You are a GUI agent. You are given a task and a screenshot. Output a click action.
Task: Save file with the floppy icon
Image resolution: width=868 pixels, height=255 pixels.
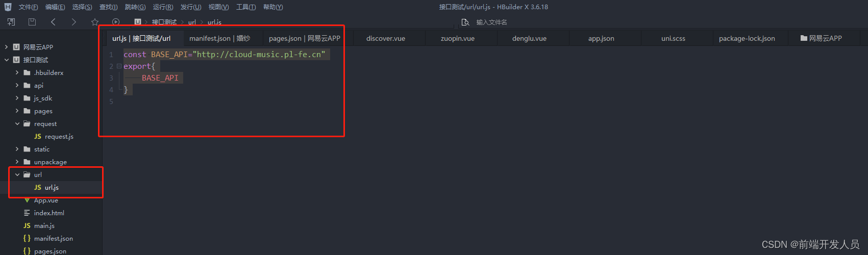click(x=32, y=22)
